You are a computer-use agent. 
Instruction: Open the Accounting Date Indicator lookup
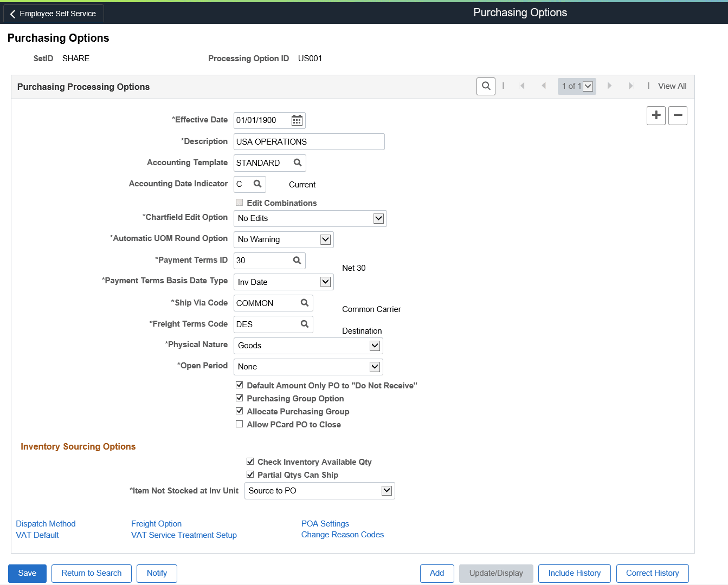pos(257,184)
